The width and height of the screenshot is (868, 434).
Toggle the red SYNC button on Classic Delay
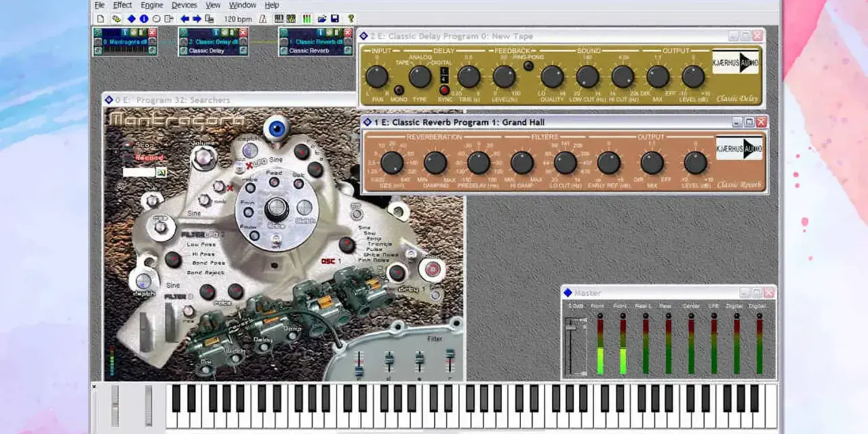(x=444, y=90)
